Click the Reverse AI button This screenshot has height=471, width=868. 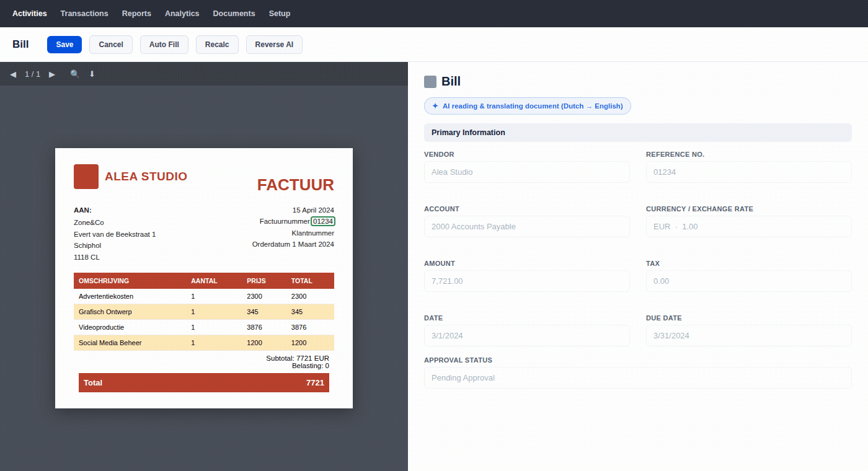click(x=274, y=45)
